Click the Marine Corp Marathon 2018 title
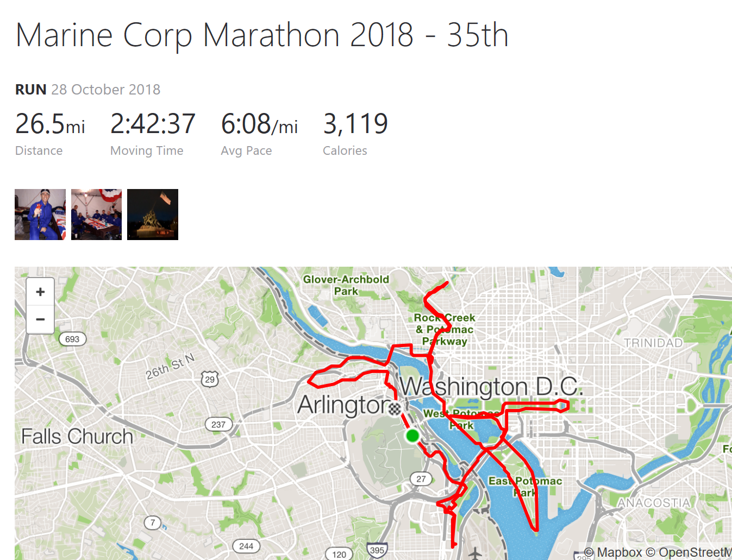The width and height of the screenshot is (732, 560). coord(262,35)
